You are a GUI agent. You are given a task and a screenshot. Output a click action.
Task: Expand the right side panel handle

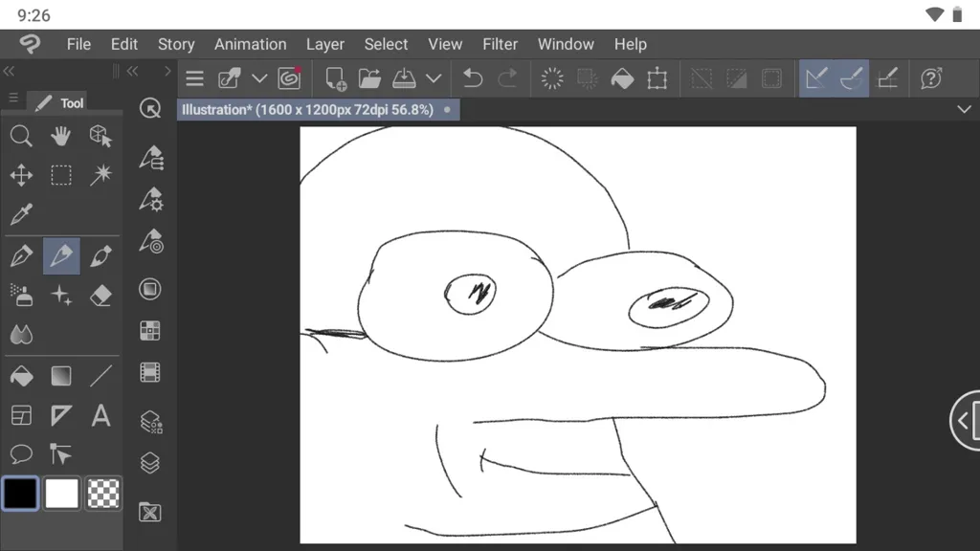tap(965, 421)
